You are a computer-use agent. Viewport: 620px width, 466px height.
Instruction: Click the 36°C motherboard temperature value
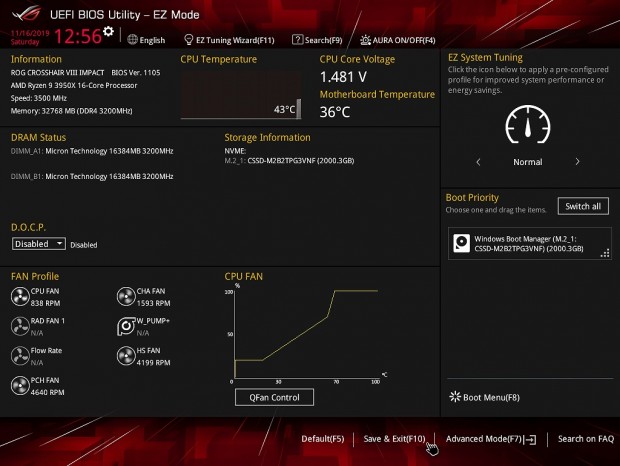335,112
